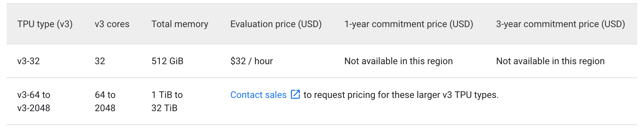Click the Total memory column header
Screen dimensions: 644x133
(x=180, y=24)
